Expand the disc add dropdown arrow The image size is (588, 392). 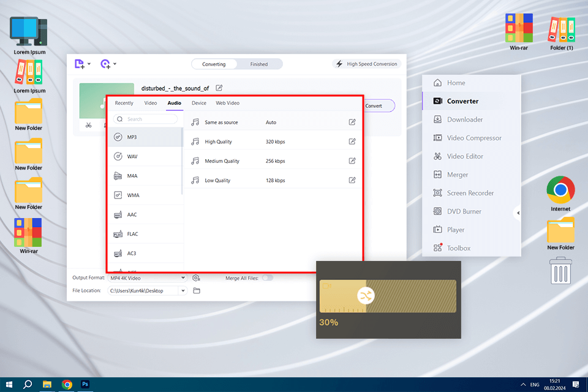click(x=115, y=64)
